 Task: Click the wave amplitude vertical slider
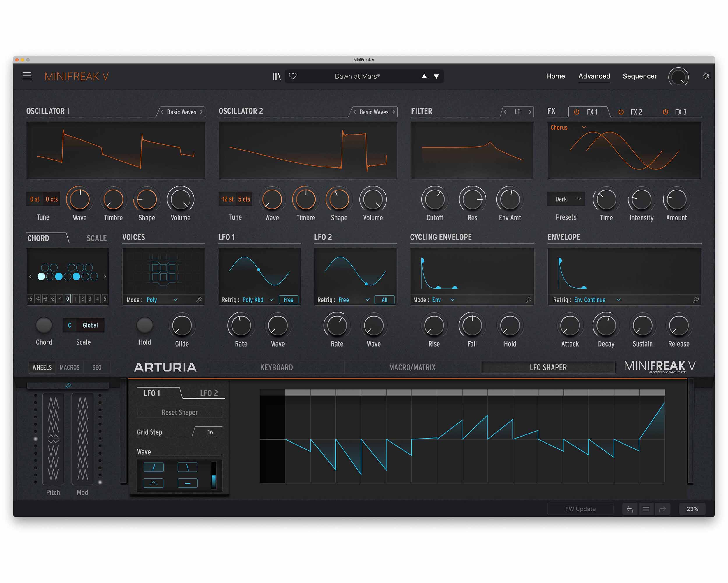coord(214,475)
